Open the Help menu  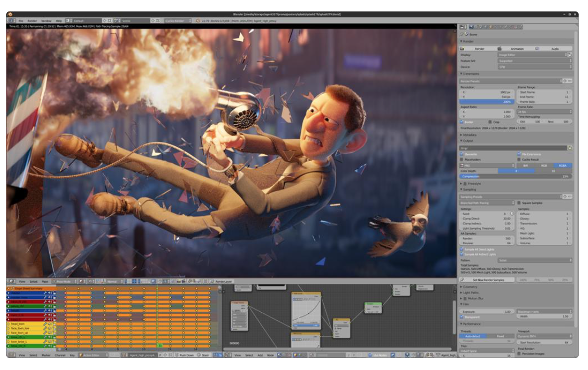tap(59, 21)
